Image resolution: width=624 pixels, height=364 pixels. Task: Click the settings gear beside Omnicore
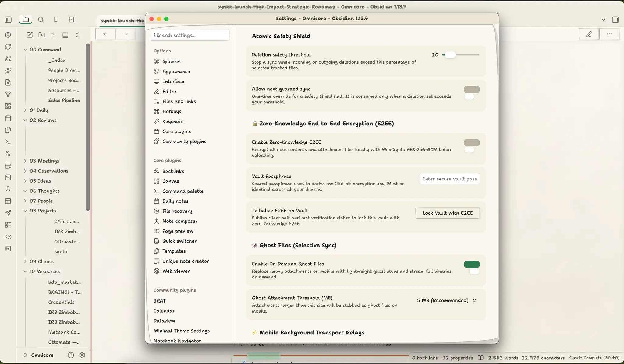click(82, 355)
